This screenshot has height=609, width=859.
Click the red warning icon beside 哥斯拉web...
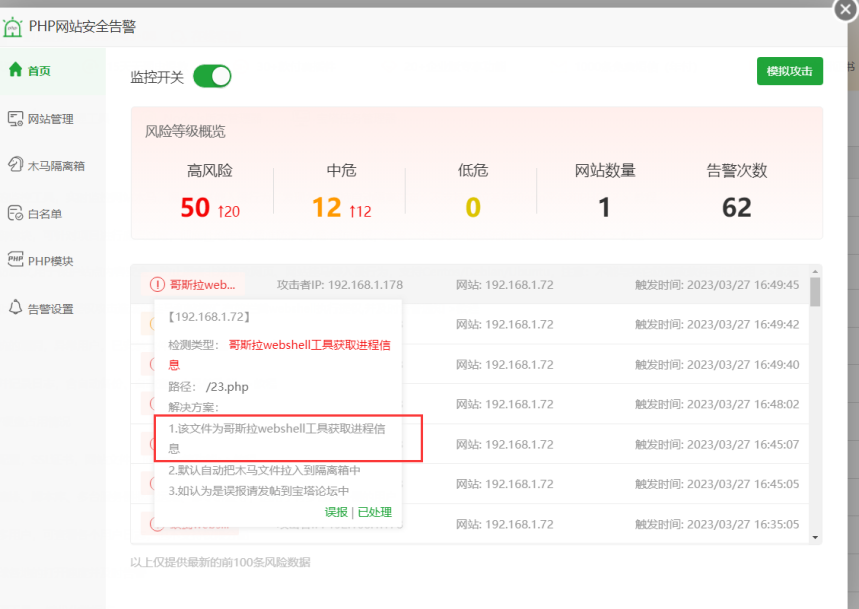[157, 285]
